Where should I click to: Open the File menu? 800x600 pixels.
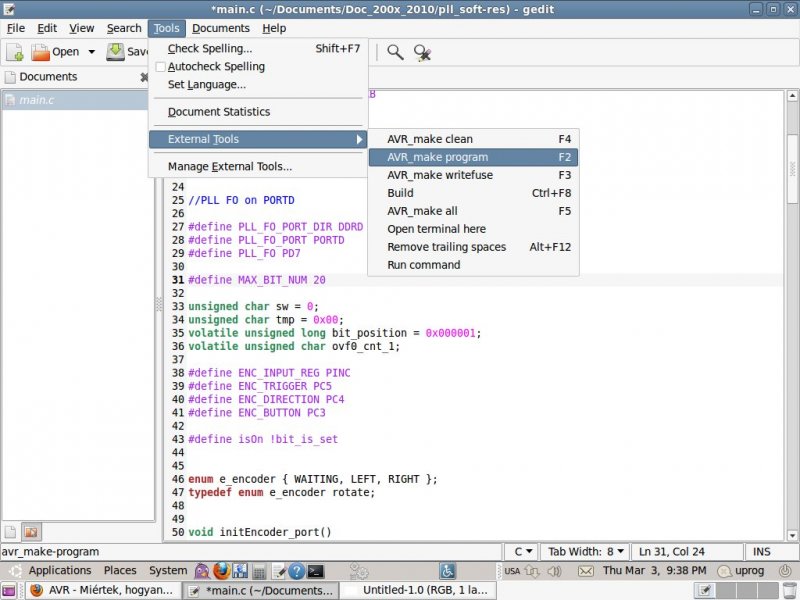16,28
